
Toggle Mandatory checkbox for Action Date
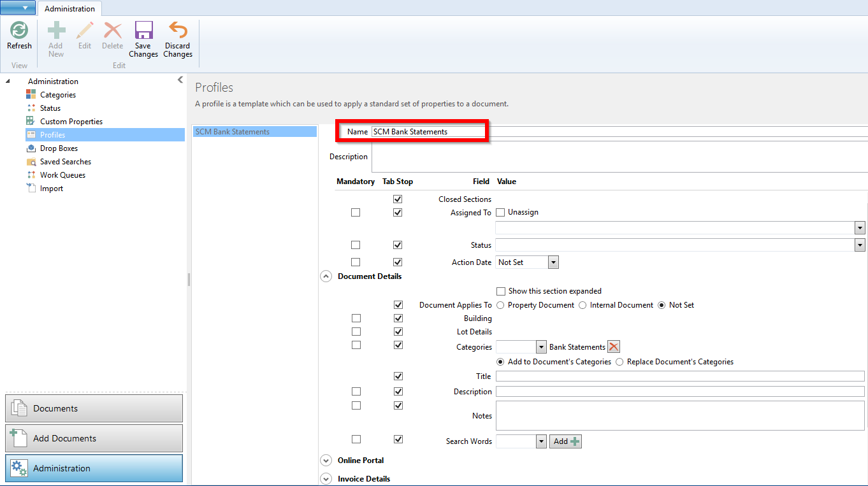pos(356,262)
